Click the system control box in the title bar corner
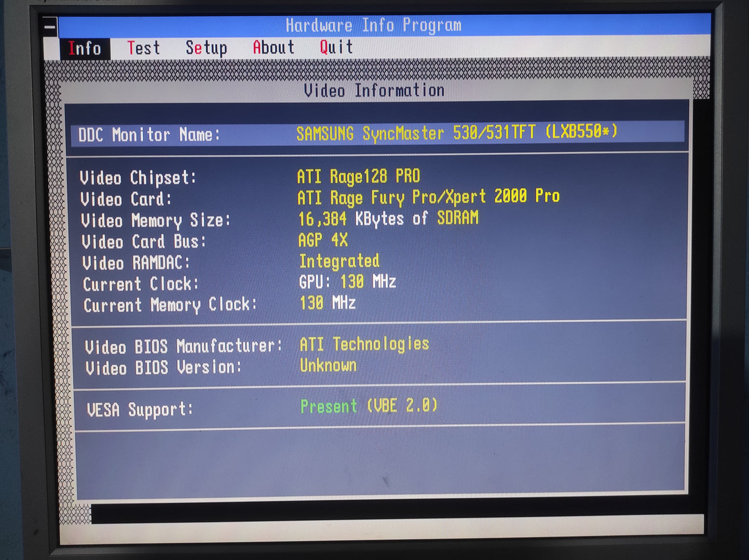 pos(50,26)
